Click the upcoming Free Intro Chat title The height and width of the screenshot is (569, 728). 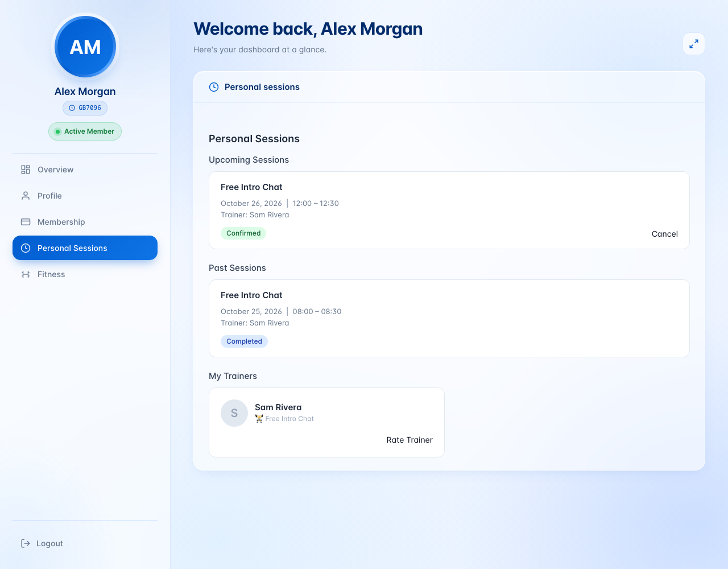[251, 187]
